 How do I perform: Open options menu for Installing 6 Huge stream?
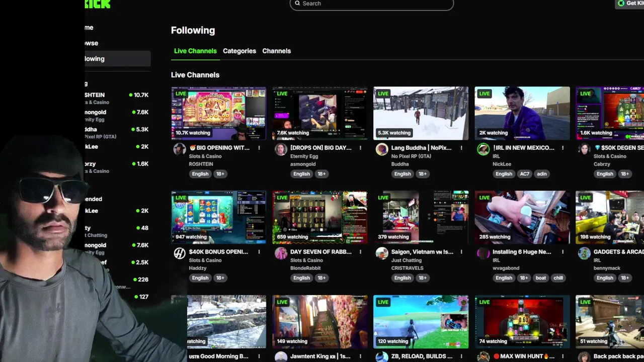[562, 252]
